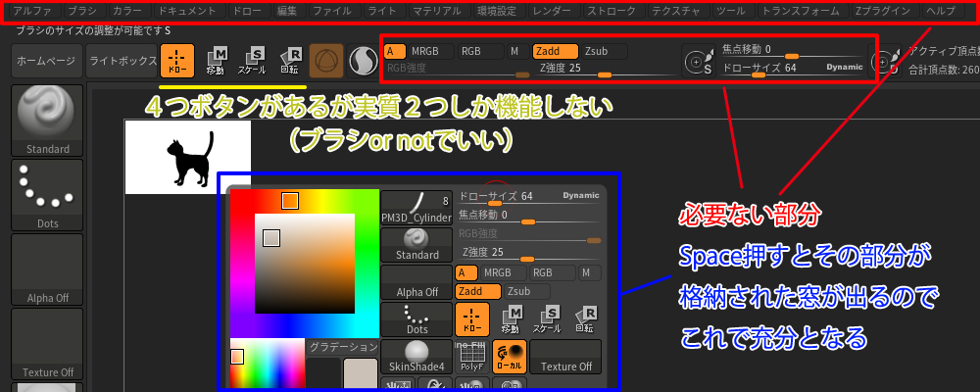Open the Alpha Off slot in left shelf
This screenshot has height=392, width=980.
point(47,269)
